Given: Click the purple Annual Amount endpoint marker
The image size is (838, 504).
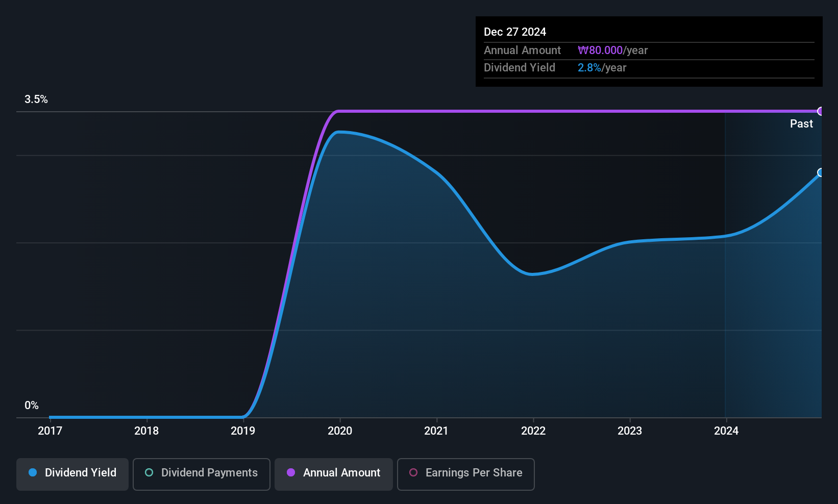Looking at the screenshot, I should click(x=821, y=111).
